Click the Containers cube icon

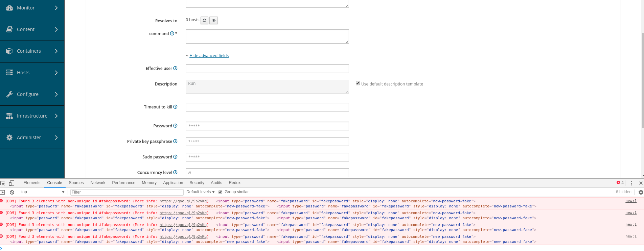point(9,51)
